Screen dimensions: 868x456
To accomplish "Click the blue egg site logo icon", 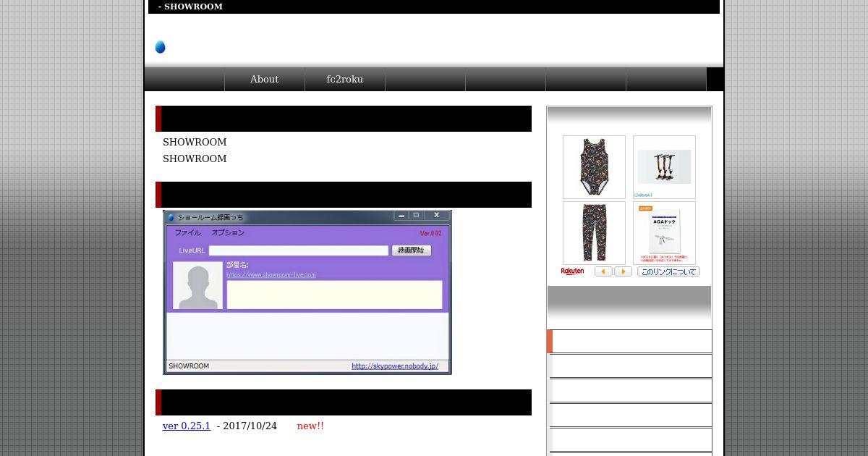I will [x=160, y=47].
